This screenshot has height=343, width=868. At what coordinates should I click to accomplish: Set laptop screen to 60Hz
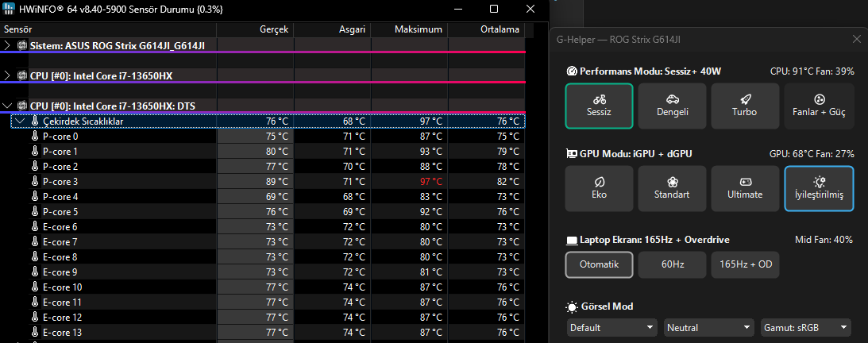tap(672, 264)
